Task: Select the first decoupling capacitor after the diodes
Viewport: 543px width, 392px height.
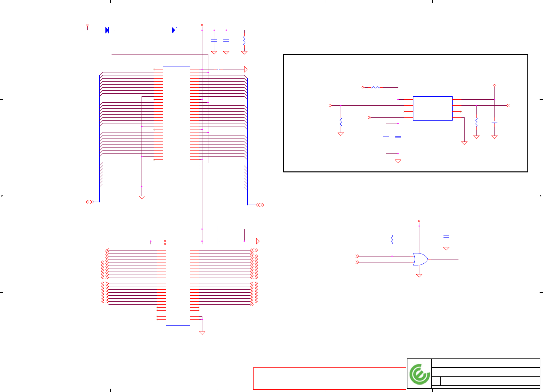Action: (x=214, y=41)
